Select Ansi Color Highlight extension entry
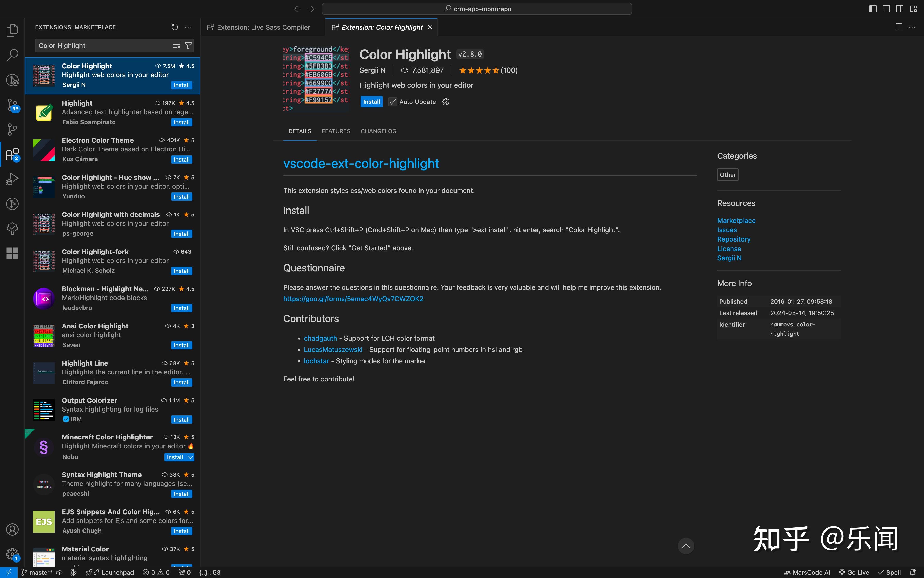The height and width of the screenshot is (578, 924). tap(112, 336)
